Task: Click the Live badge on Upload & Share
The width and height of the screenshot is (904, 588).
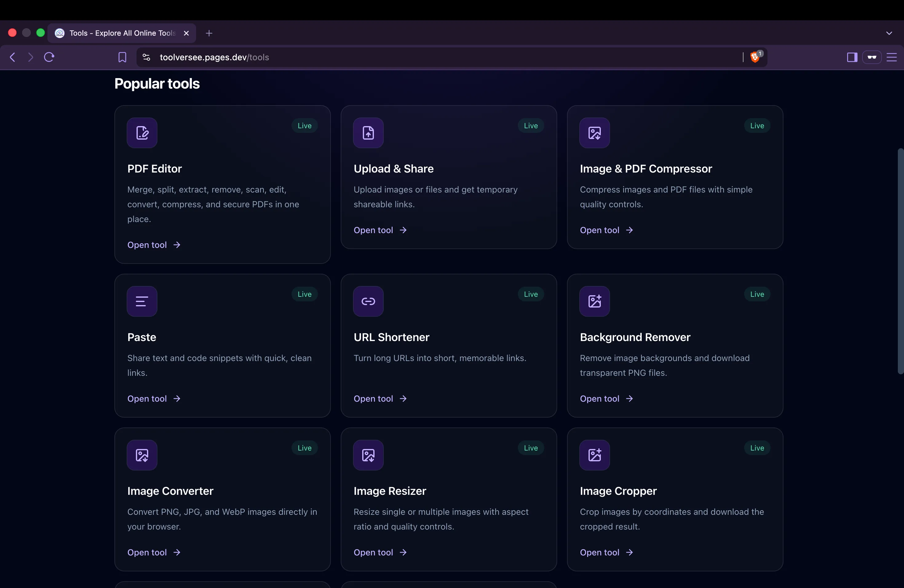Action: coord(531,126)
